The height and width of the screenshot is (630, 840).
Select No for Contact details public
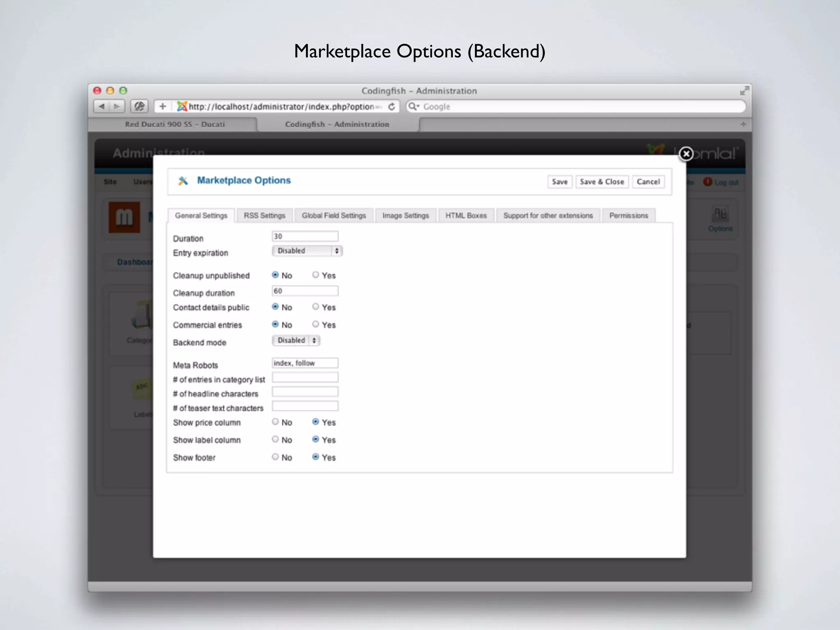(x=275, y=307)
